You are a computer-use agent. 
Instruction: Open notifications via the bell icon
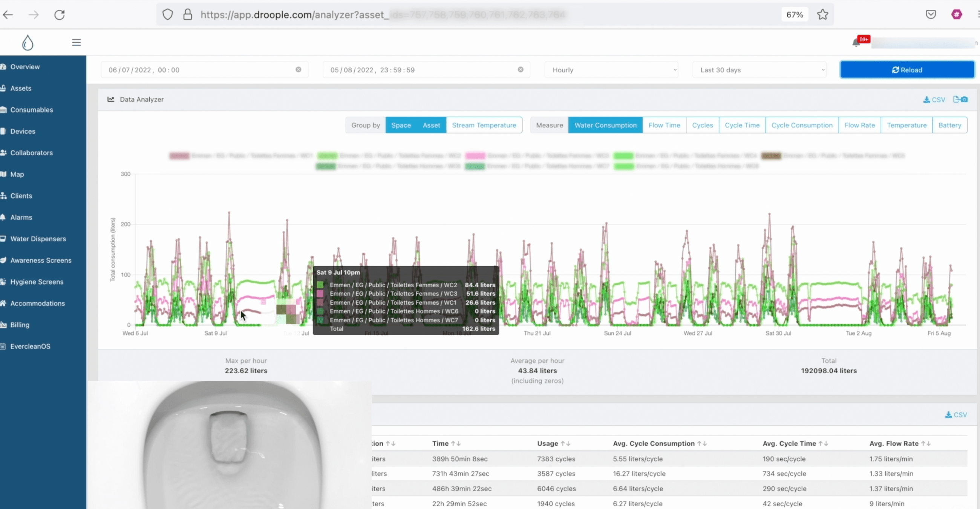856,43
